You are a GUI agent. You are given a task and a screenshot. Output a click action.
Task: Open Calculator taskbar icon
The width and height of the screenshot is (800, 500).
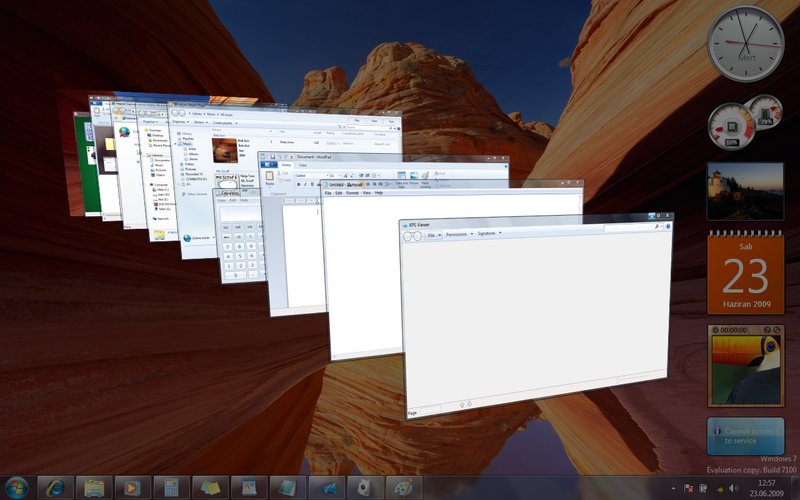coord(172,488)
